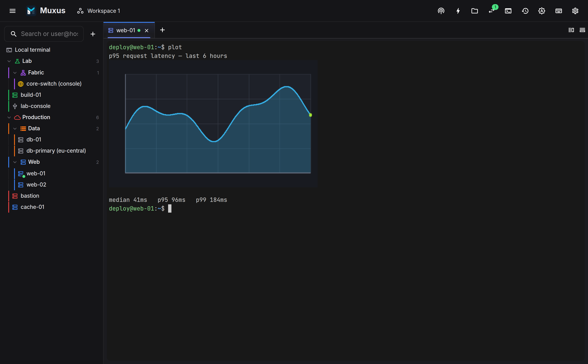Click the Data storage icon
588x364 pixels.
click(x=23, y=129)
